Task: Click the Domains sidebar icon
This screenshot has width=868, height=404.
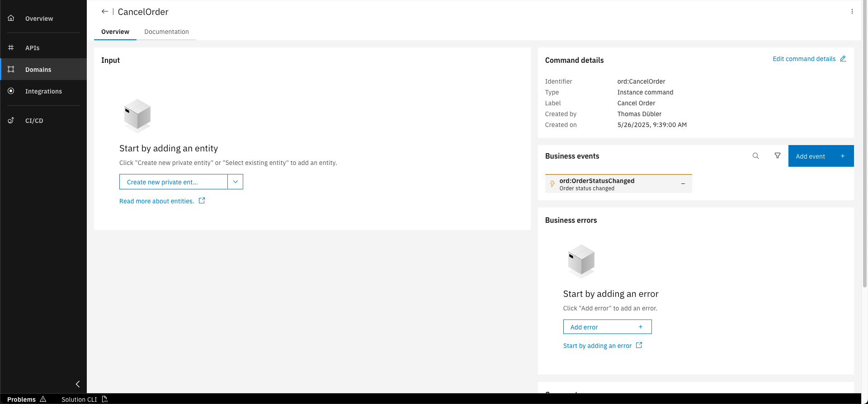Action: 11,69
